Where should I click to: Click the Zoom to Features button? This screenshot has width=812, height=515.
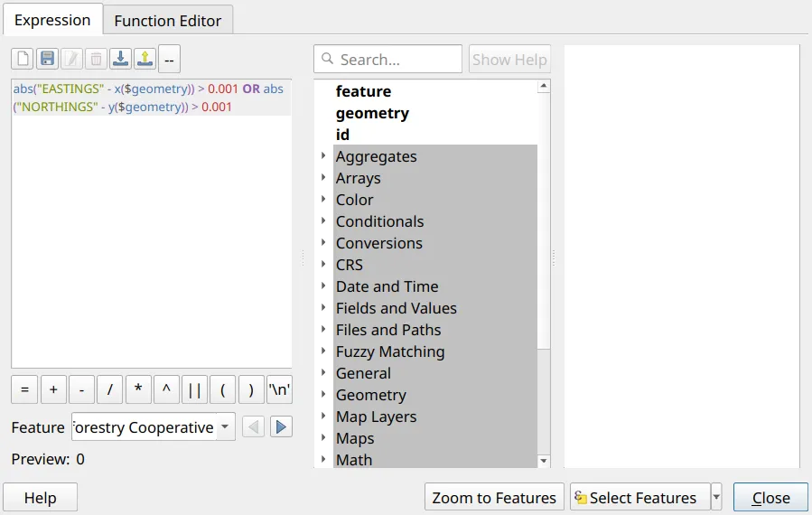click(x=494, y=498)
